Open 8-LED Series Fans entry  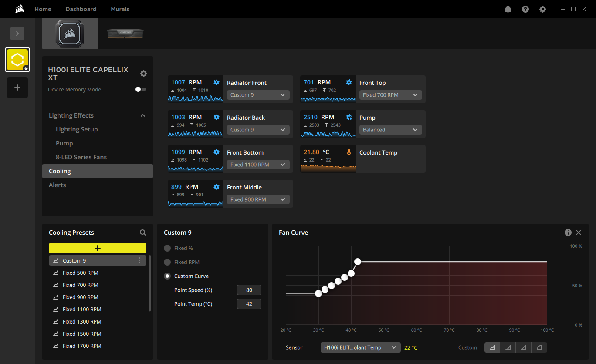coord(81,157)
